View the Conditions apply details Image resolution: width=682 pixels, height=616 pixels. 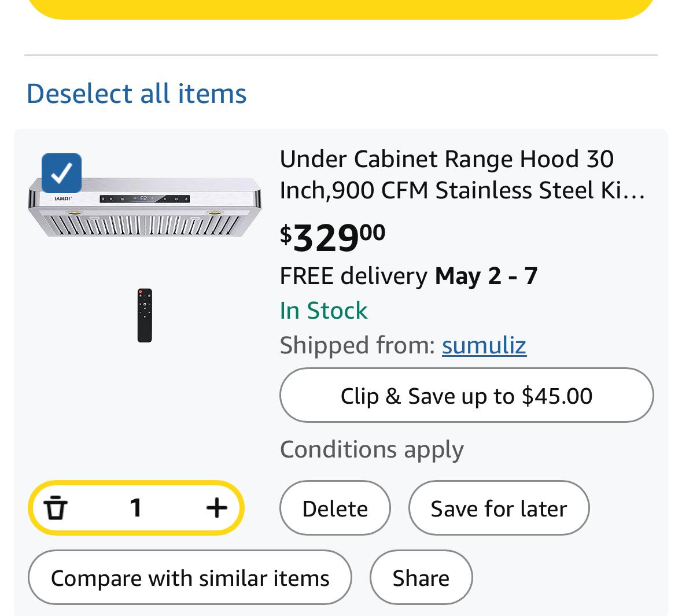[x=371, y=449]
